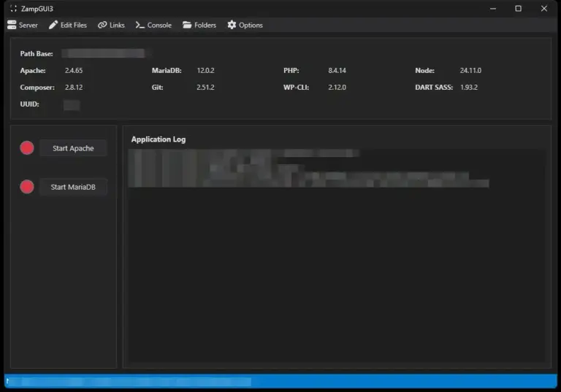Maximize the ZampGUI3 window
The height and width of the screenshot is (392, 561).
coord(518,8)
